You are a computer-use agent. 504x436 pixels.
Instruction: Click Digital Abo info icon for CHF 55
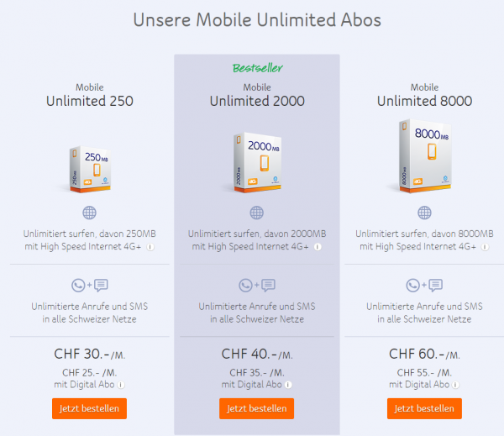tap(456, 385)
